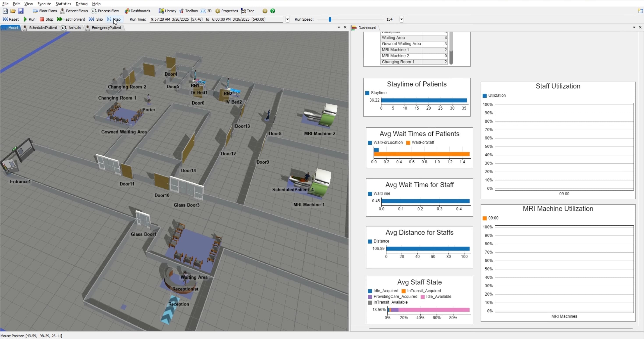The image size is (644, 339).
Task: Open the Dashboards panel
Action: (137, 11)
